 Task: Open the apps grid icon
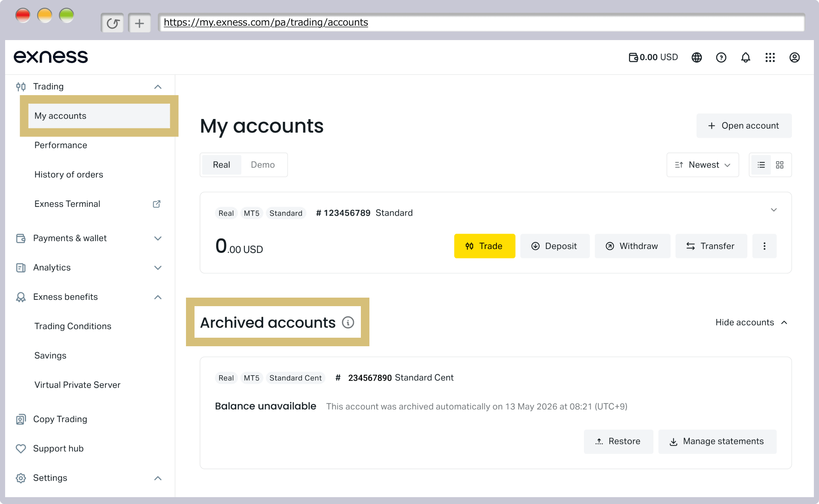(770, 57)
